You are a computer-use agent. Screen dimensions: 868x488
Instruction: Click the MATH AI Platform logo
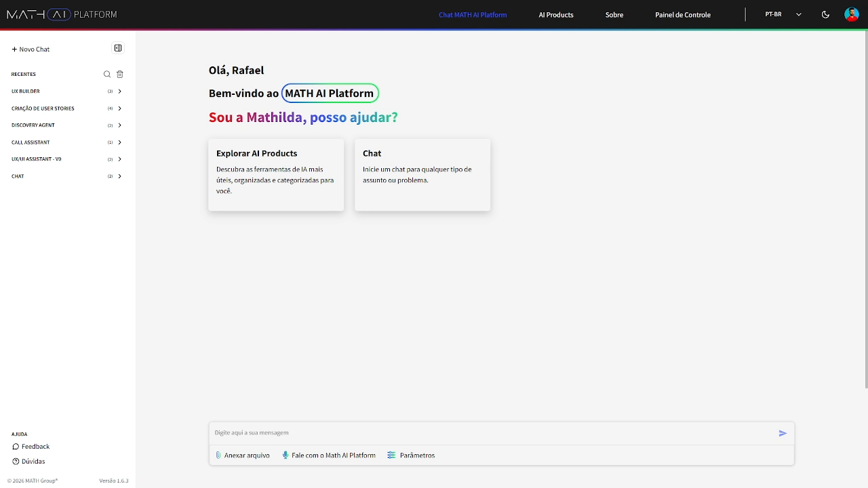(x=62, y=14)
